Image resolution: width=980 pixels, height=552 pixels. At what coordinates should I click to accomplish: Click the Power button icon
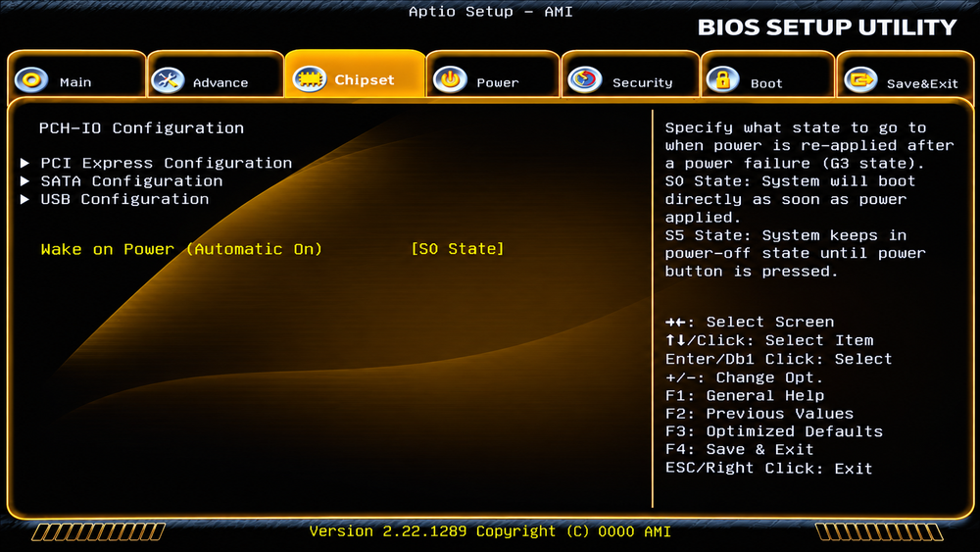click(x=450, y=80)
